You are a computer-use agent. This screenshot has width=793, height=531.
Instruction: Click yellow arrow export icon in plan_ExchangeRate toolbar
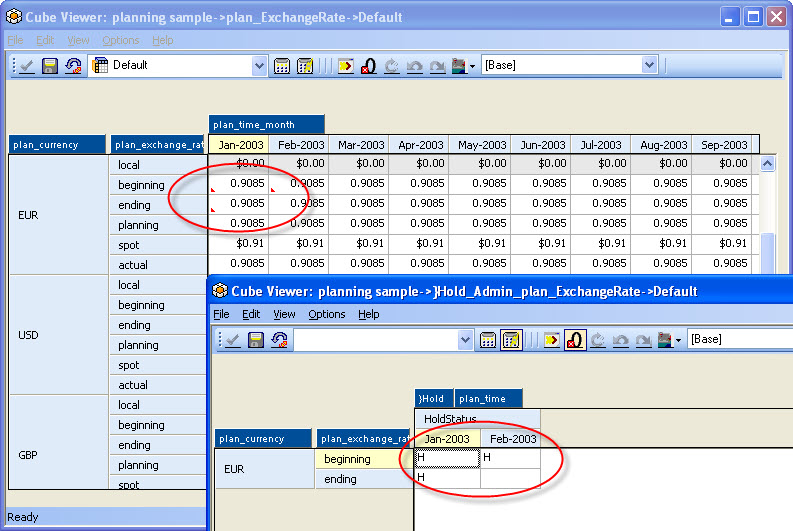coord(345,66)
